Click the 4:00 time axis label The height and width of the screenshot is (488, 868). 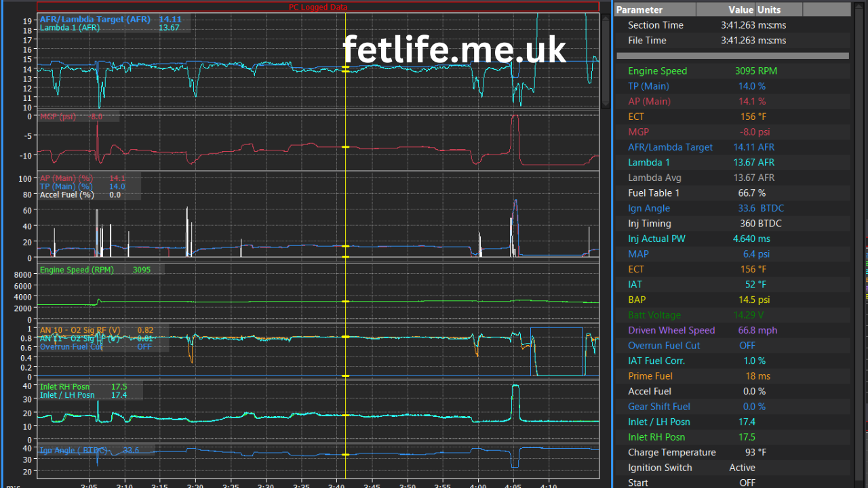(477, 485)
